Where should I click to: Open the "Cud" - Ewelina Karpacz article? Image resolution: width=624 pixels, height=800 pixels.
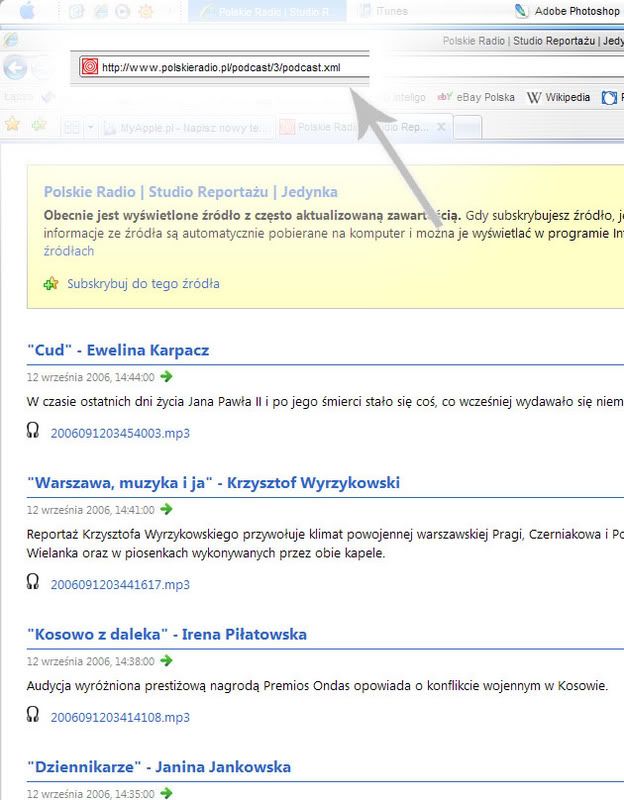coord(118,351)
